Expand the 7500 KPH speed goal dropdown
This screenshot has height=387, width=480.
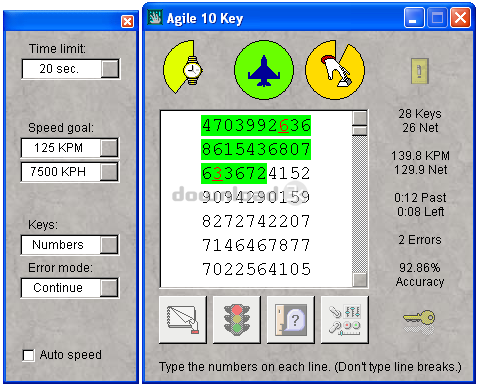109,172
